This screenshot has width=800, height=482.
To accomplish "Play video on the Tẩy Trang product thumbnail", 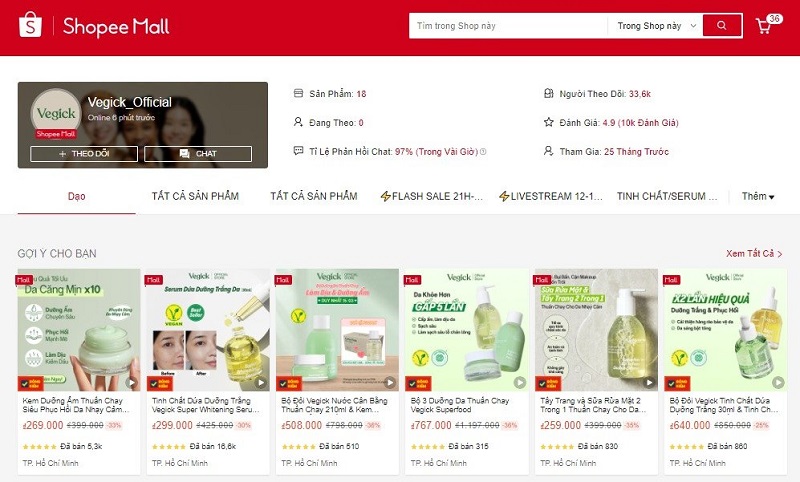I will [649, 382].
